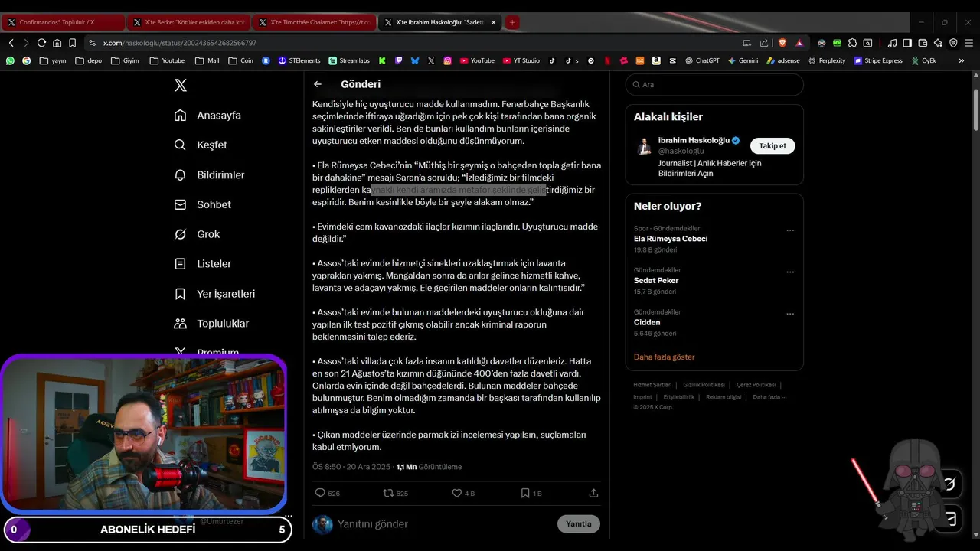Switch to the X'te Timothée Chalamet tab
The width and height of the screenshot is (980, 551).
[x=315, y=22]
